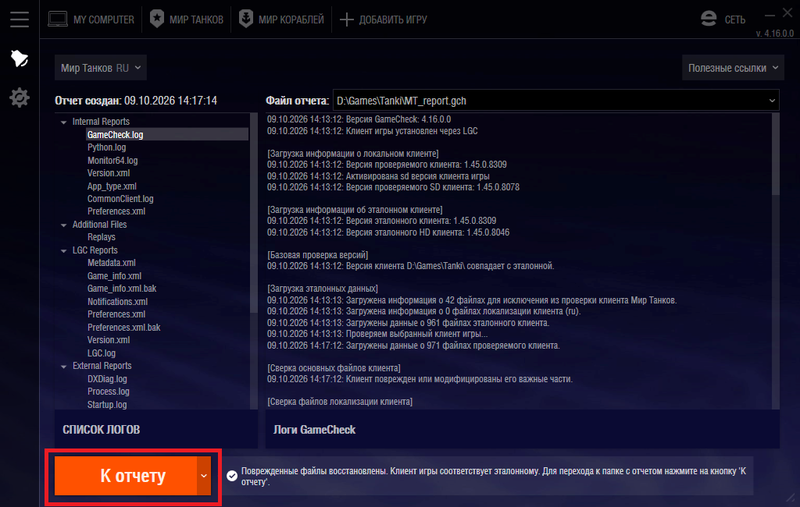Open the Мир Танков RU region dropdown

(101, 68)
